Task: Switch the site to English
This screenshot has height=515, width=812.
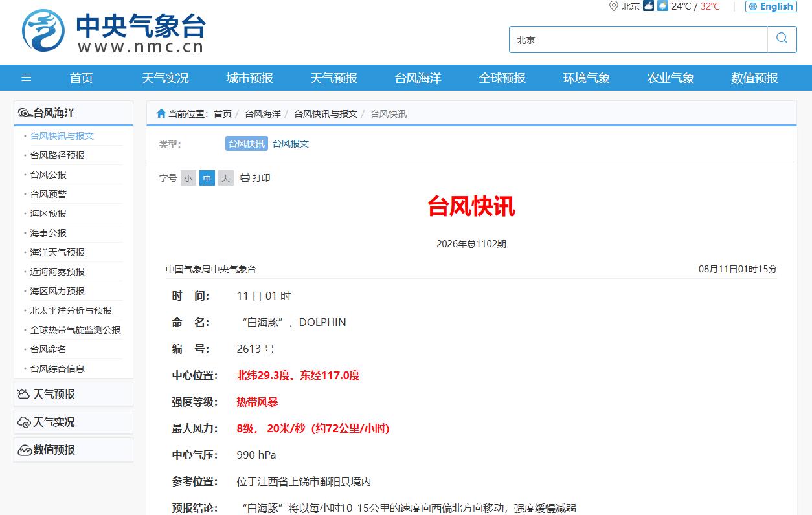Action: pos(771,6)
